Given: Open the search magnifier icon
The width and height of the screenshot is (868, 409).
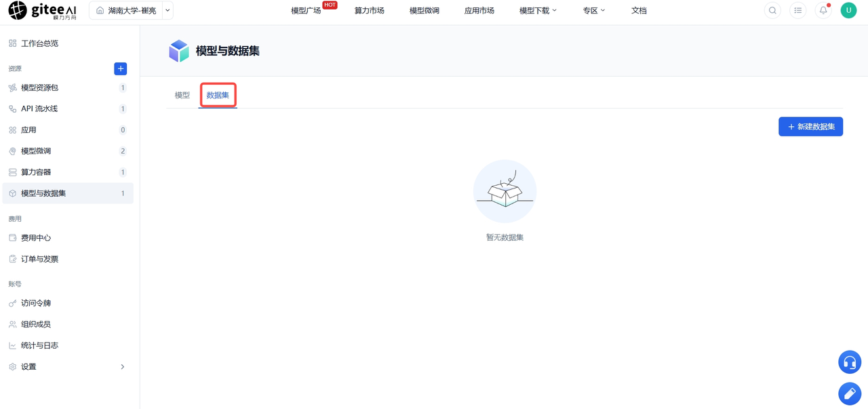Looking at the screenshot, I should [x=772, y=10].
